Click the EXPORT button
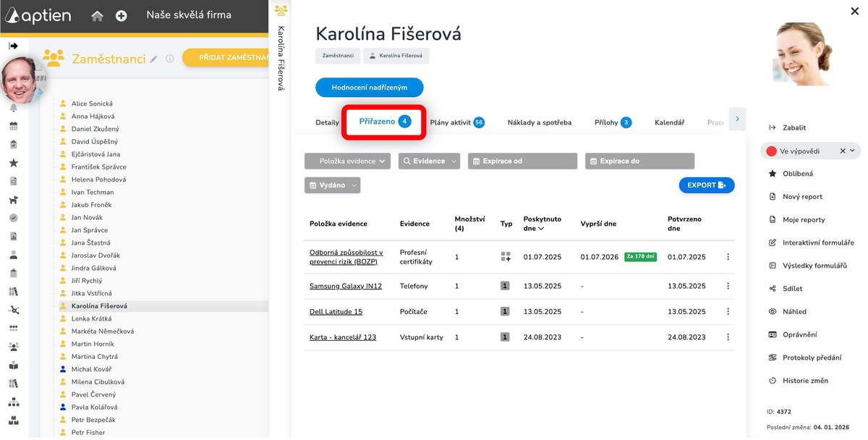Screen dimensions: 868x440 [706, 186]
